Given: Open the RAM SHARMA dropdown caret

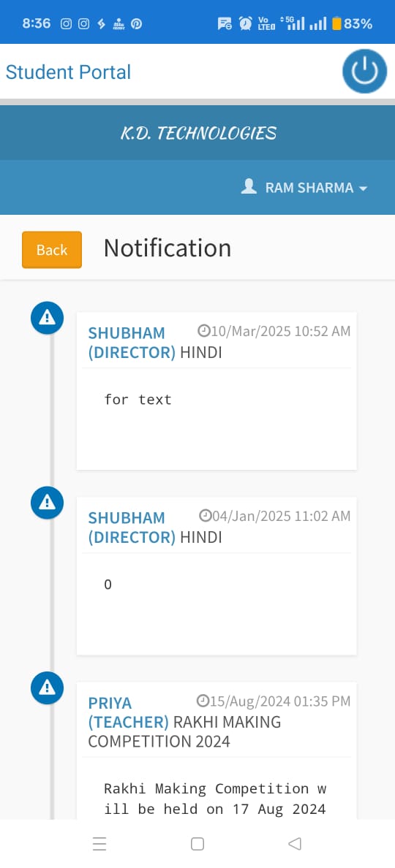Looking at the screenshot, I should coord(364,189).
